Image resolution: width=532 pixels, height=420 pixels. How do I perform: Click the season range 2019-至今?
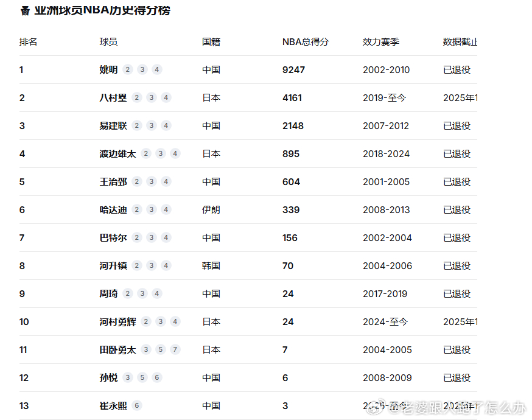(x=385, y=98)
